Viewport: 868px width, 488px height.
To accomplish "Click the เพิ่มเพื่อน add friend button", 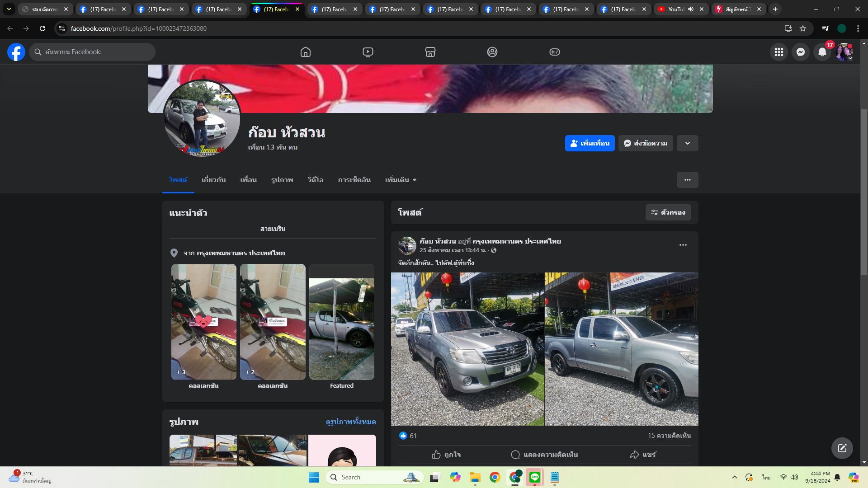I will [x=590, y=143].
